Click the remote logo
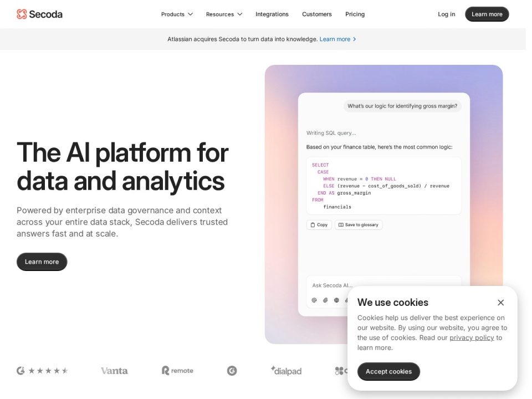This screenshot has width=532, height=399. point(177,371)
